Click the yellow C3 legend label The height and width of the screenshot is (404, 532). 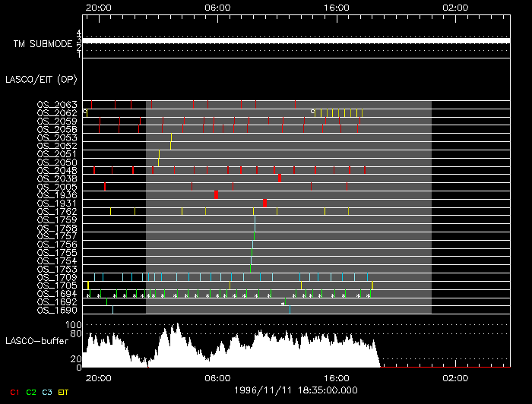47,392
